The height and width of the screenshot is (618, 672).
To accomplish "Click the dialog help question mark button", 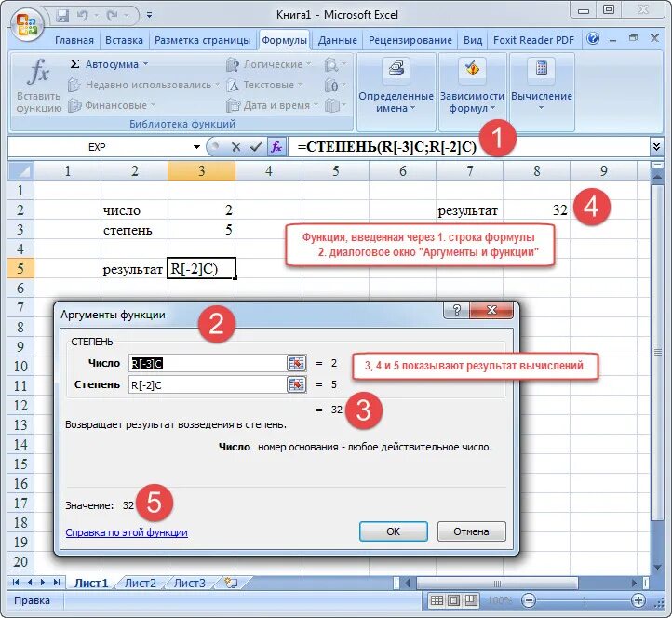I will [x=457, y=310].
